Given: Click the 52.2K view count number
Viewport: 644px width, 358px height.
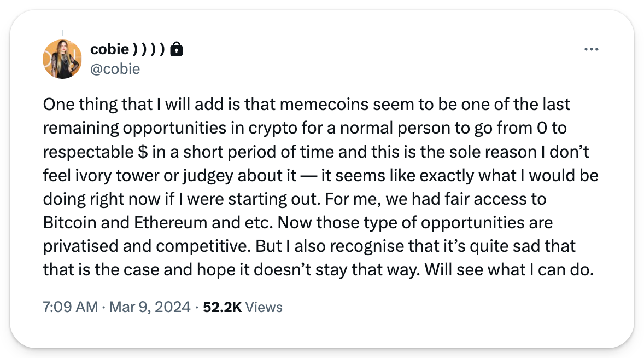Looking at the screenshot, I should [x=222, y=307].
